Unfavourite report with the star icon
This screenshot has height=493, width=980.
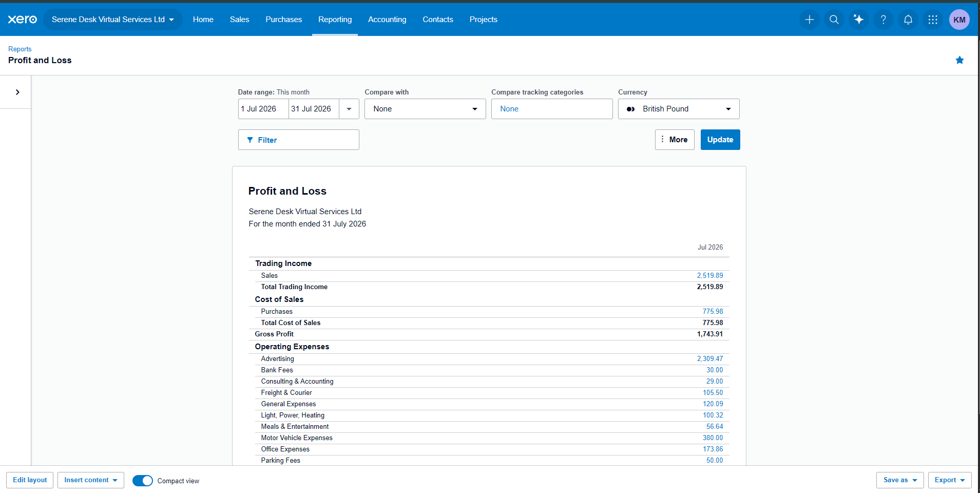[959, 60]
